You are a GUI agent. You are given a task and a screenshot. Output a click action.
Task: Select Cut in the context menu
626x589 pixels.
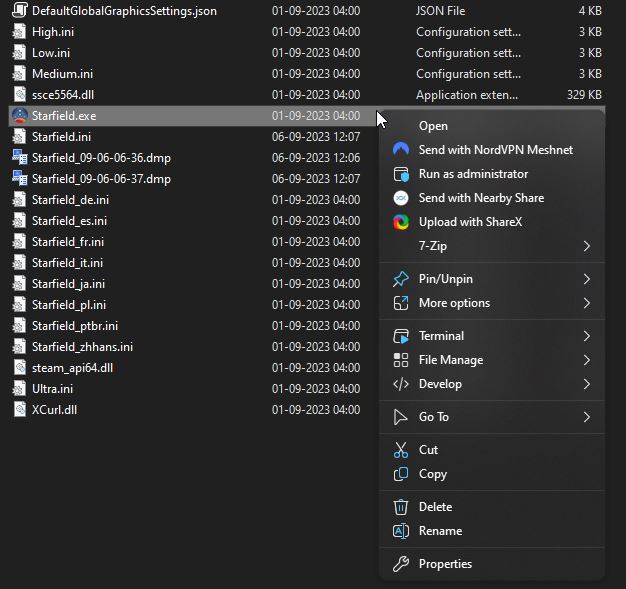[x=491, y=450]
